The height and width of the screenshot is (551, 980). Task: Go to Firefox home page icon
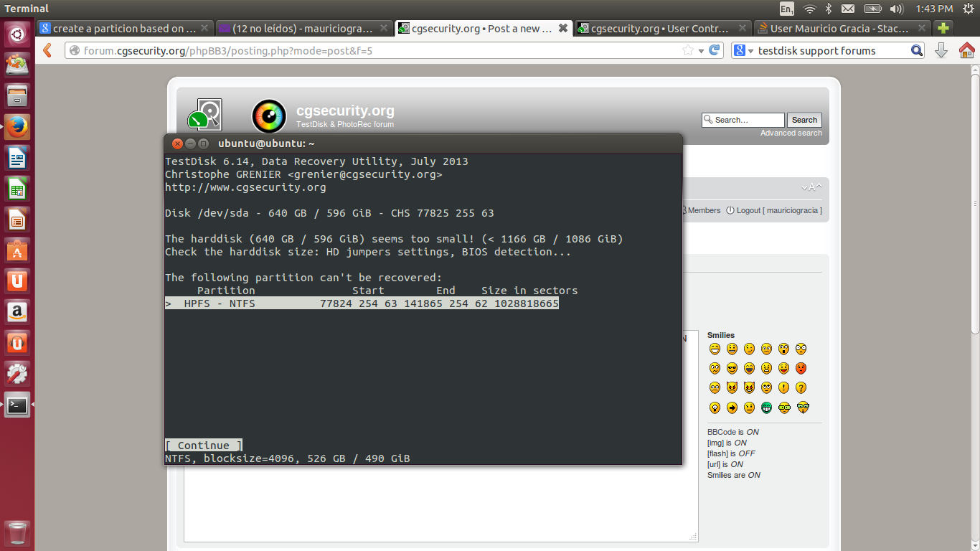967,50
